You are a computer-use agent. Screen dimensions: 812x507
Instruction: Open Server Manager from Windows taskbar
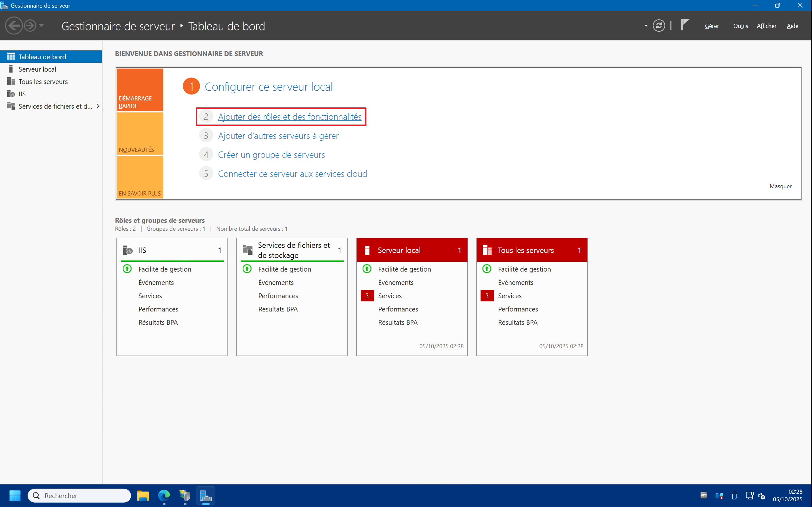[205, 496]
